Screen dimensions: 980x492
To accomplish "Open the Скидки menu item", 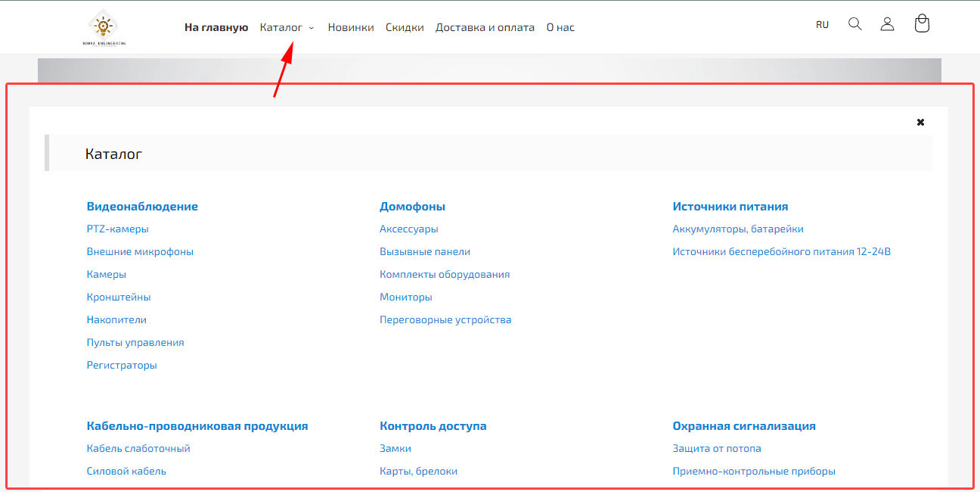I will (x=405, y=27).
